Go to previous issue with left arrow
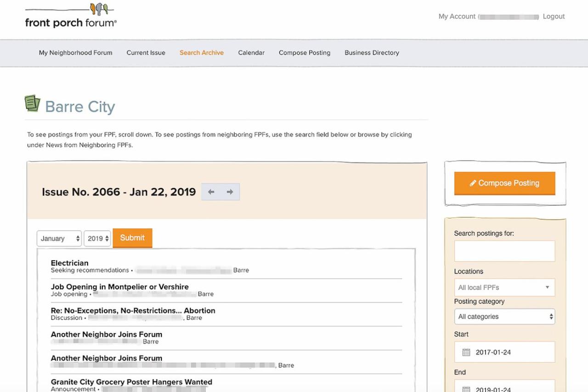Viewport: 588px width, 392px height. point(211,192)
